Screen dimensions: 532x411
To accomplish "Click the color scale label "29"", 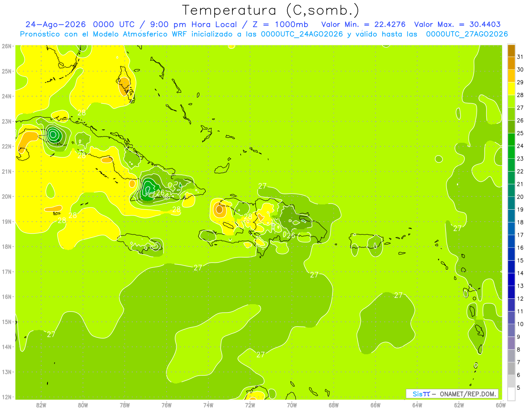I will click(520, 82).
